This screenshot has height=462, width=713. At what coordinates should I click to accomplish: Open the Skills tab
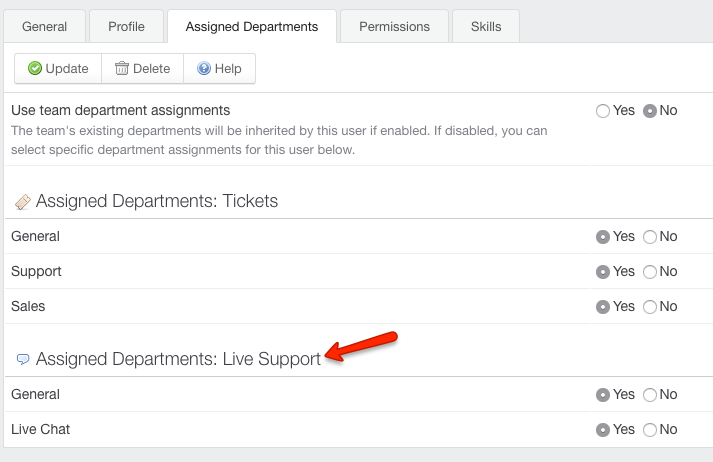486,26
